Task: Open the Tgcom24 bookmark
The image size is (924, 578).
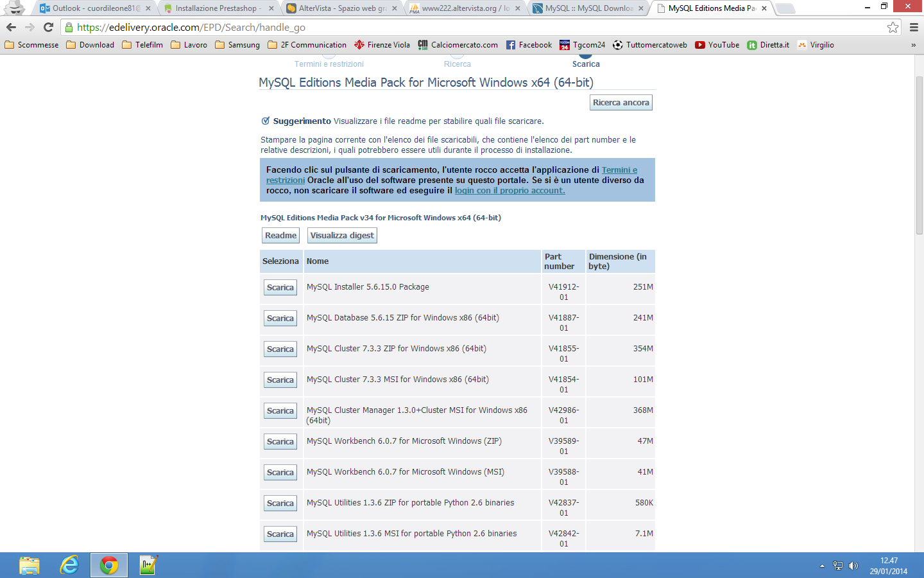Action: [x=582, y=45]
